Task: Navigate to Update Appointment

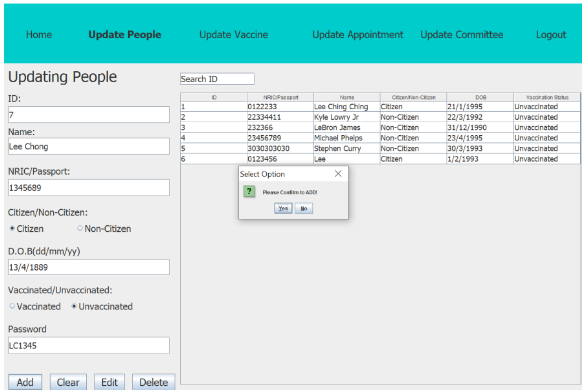Action: (x=357, y=34)
